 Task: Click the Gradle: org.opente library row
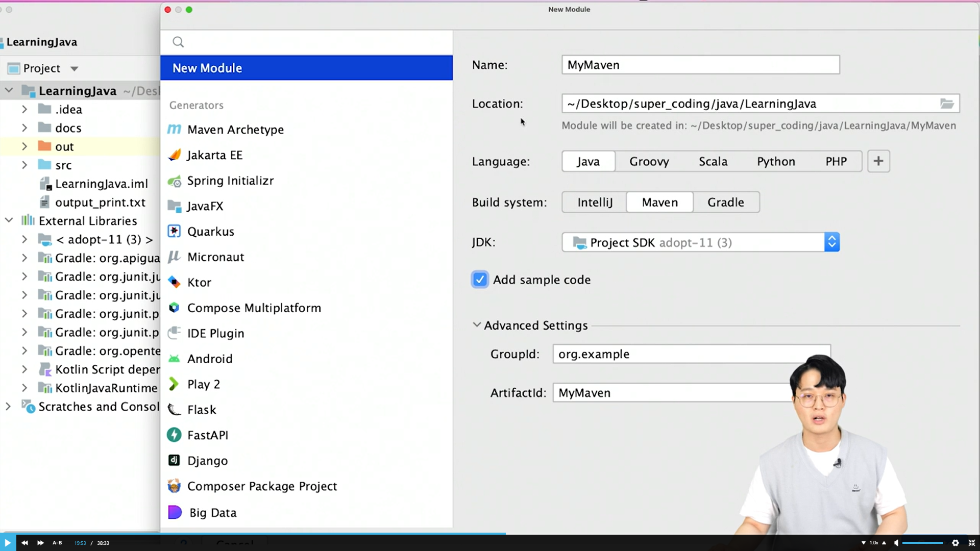(80, 351)
